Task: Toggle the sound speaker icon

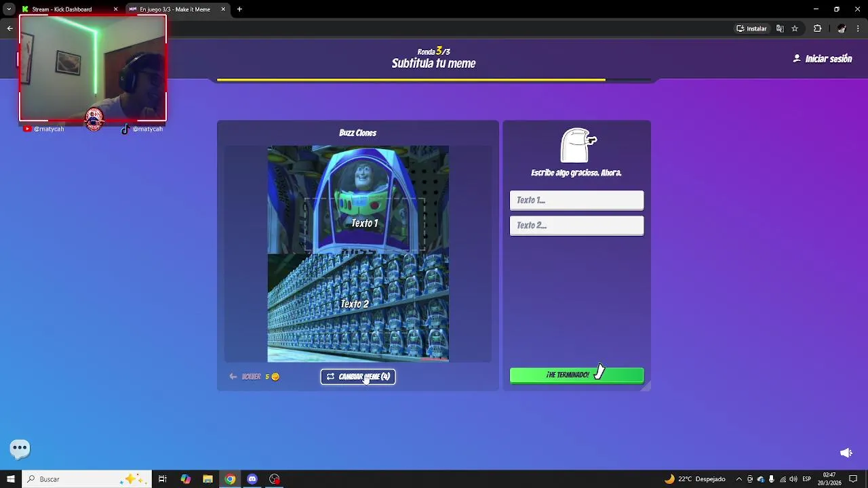Action: click(846, 453)
